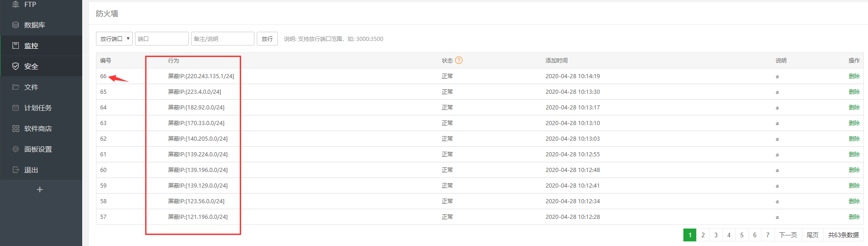
Task: Click the 面板设置 gear icon
Action: [16, 149]
